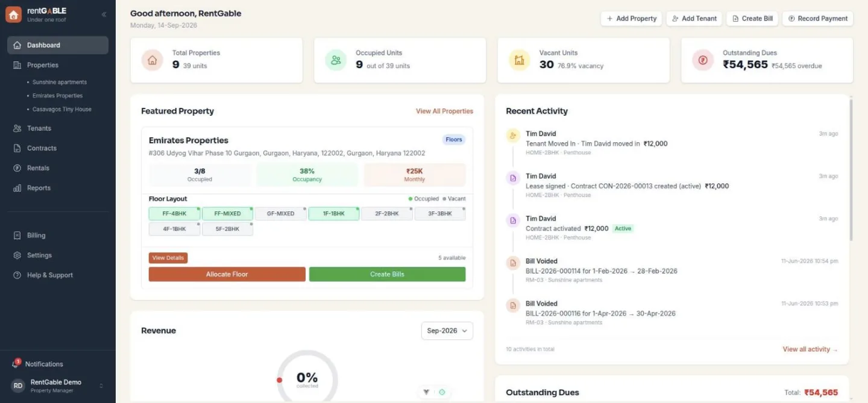Screen dimensions: 868x403
Task: Click the '10 activities in total' text
Action: coord(530,349)
